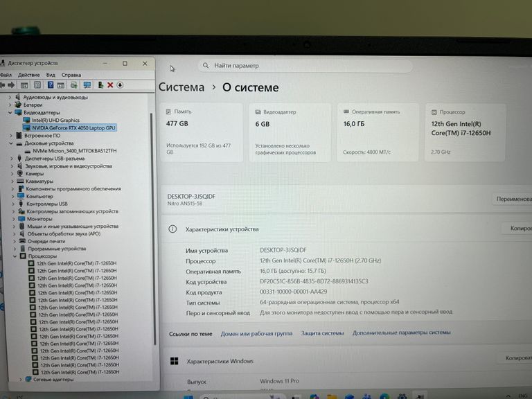
Task: Open the Справка menu
Action: click(71, 75)
